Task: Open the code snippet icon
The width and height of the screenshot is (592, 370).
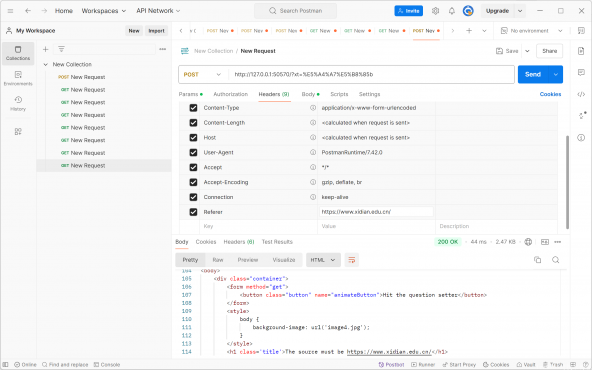Action: click(x=581, y=94)
